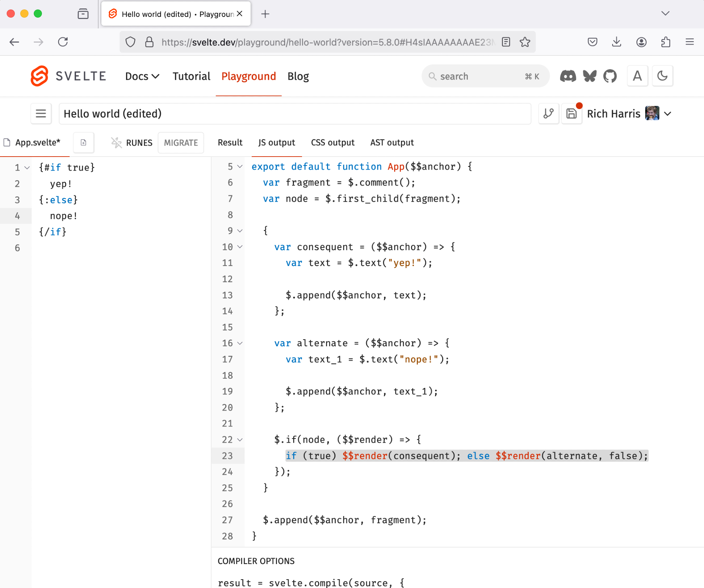Image resolution: width=704 pixels, height=588 pixels.
Task: Bookmark this page with star icon
Action: pos(525,42)
